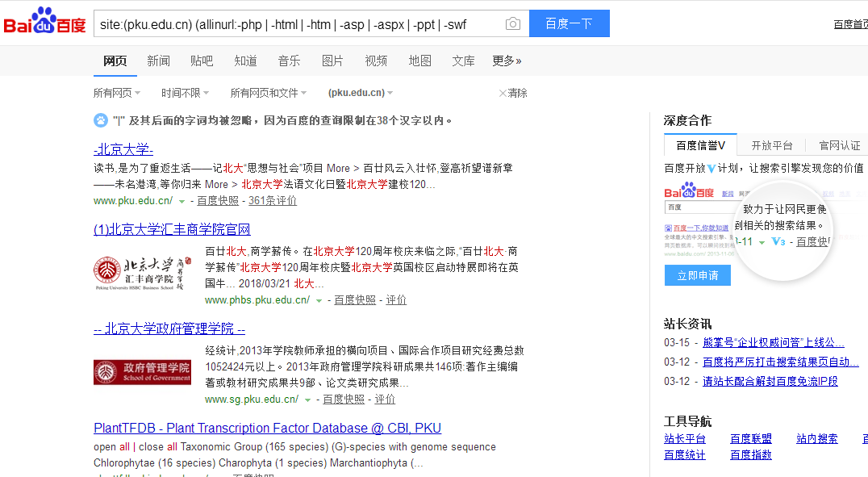
Task: Select the 网页 tab
Action: click(115, 61)
